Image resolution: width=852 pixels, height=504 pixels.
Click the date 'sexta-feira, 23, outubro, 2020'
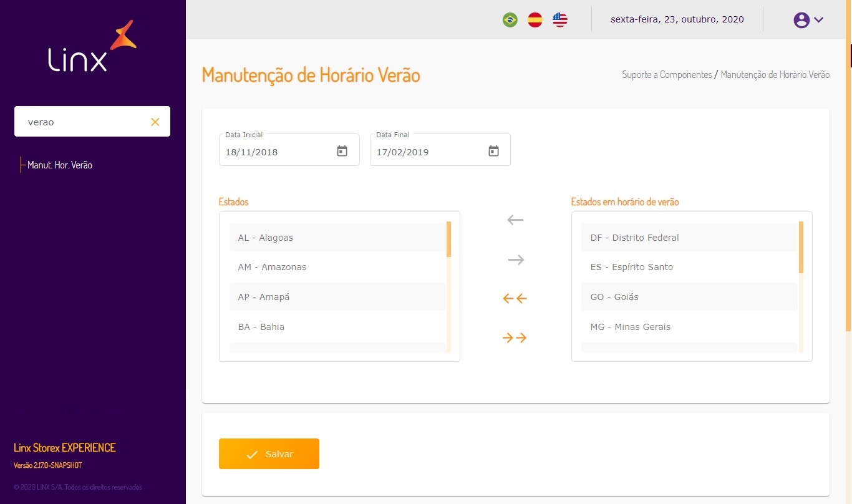[x=677, y=19]
